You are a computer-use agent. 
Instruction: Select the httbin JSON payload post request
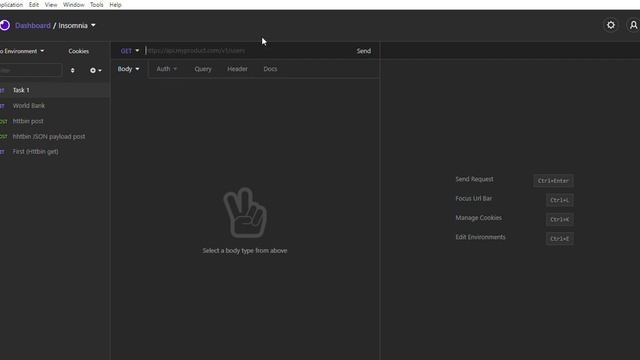[55, 136]
